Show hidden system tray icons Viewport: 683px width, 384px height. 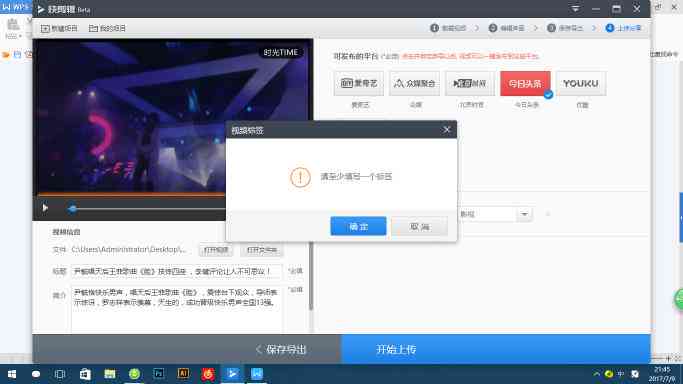[596, 374]
